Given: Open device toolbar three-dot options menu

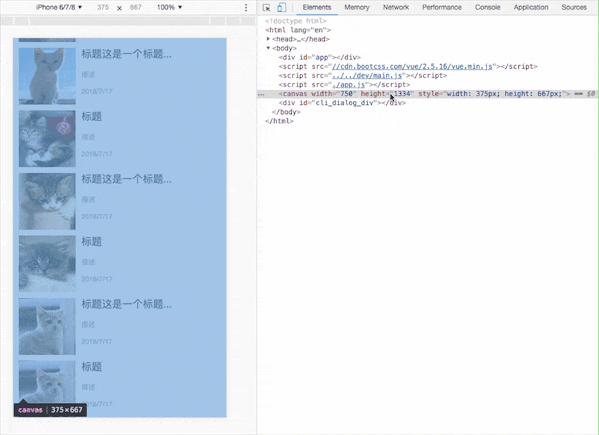Looking at the screenshot, I should coord(246,7).
